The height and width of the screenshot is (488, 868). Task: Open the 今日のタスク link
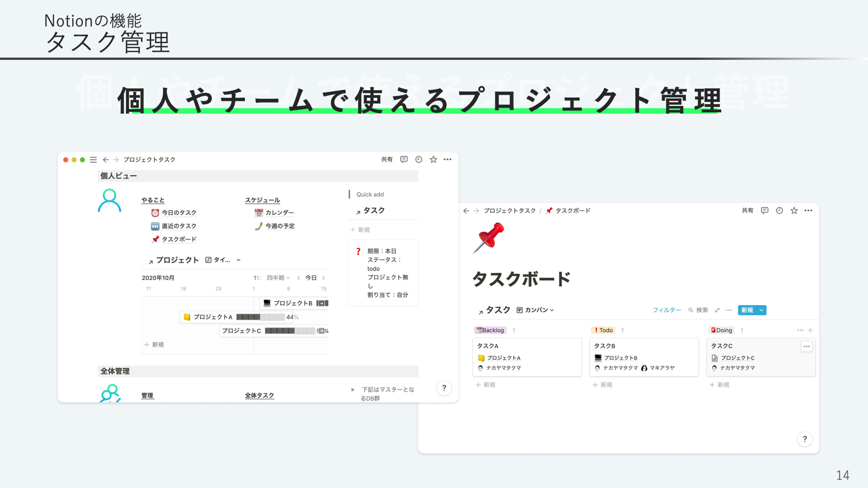(x=179, y=213)
